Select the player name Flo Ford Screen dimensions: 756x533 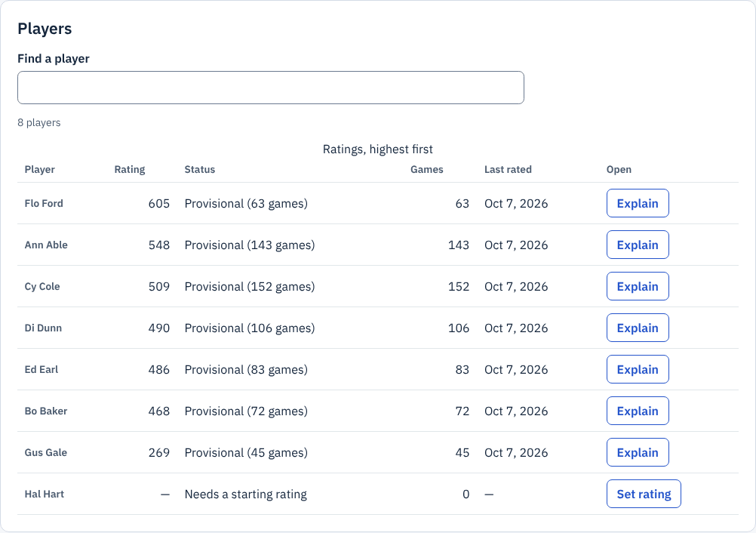click(x=44, y=204)
